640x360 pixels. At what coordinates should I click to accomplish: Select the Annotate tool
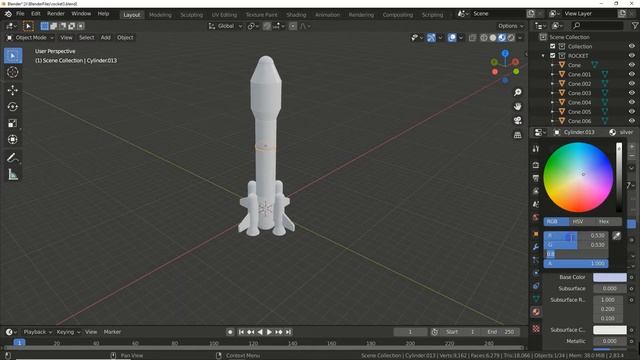(13, 158)
